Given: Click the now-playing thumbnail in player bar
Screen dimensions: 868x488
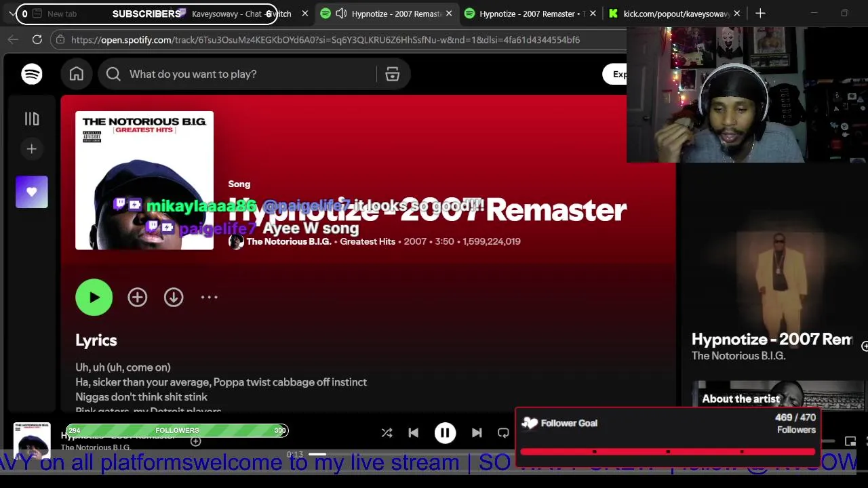Looking at the screenshot, I should pyautogui.click(x=32, y=441).
